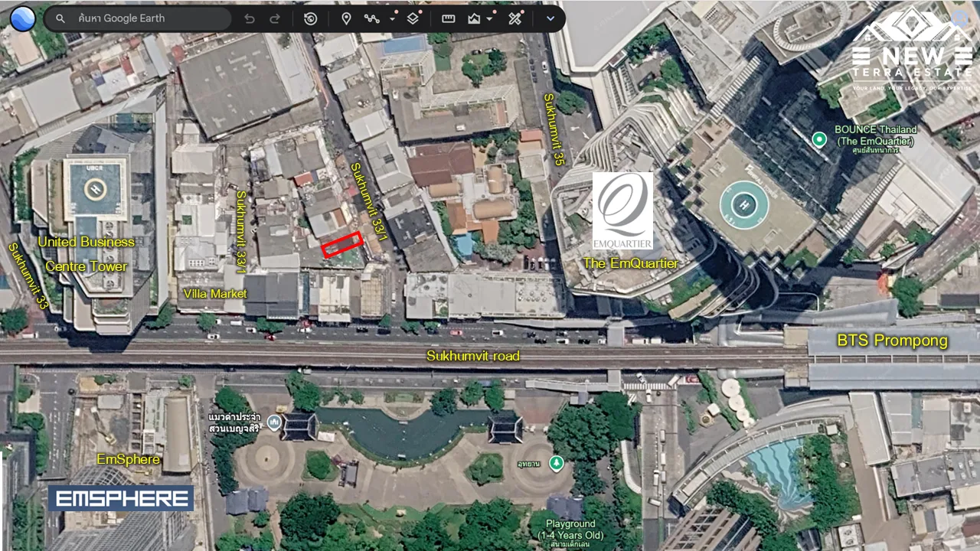The width and height of the screenshot is (980, 551).
Task: Expand the path tool dropdown arrow
Action: [392, 18]
